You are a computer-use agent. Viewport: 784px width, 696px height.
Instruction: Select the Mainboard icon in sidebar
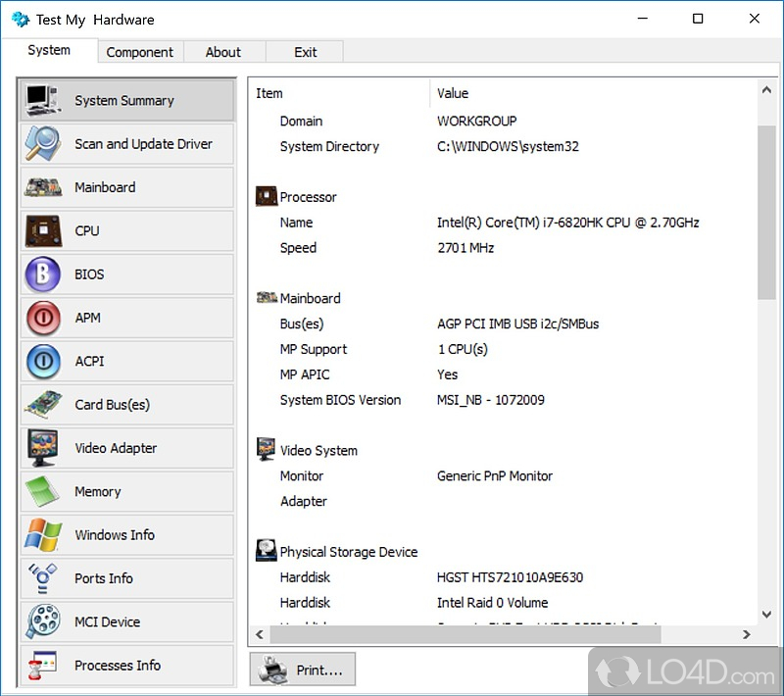click(43, 187)
